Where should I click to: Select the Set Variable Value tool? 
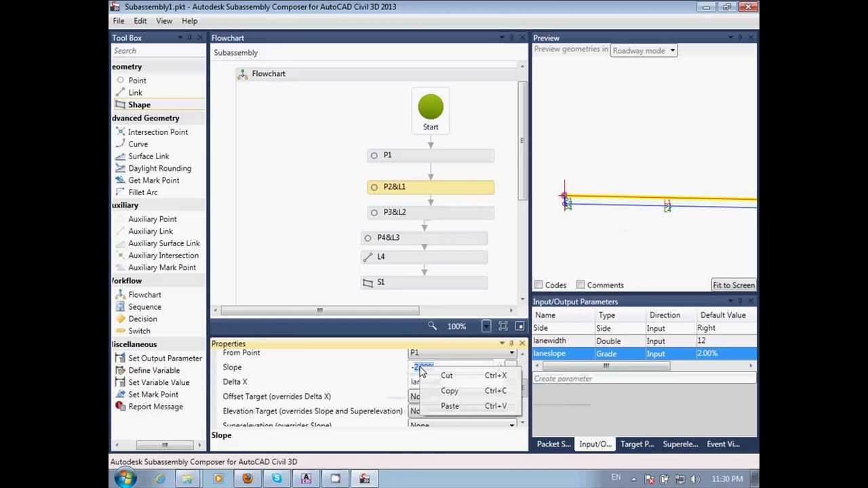coord(159,383)
